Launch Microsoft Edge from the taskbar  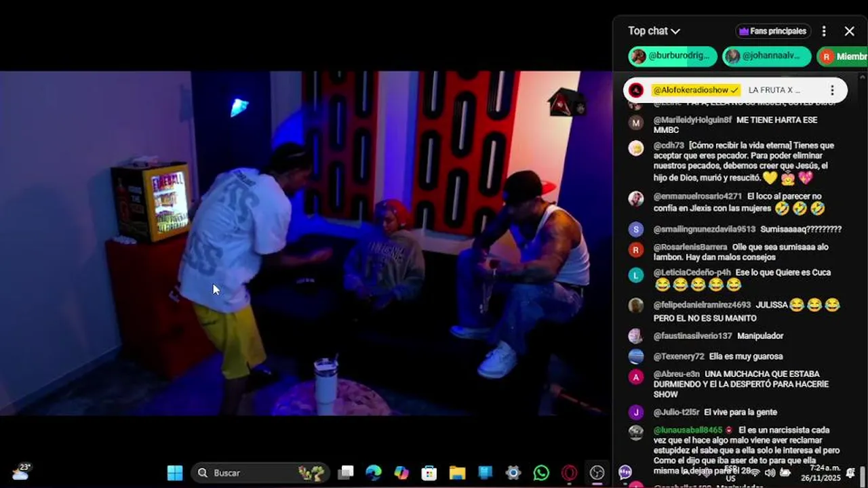[x=374, y=472]
